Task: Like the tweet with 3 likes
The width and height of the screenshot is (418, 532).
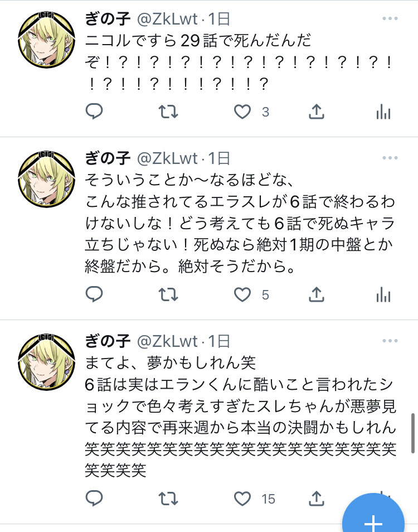Action: (x=242, y=112)
